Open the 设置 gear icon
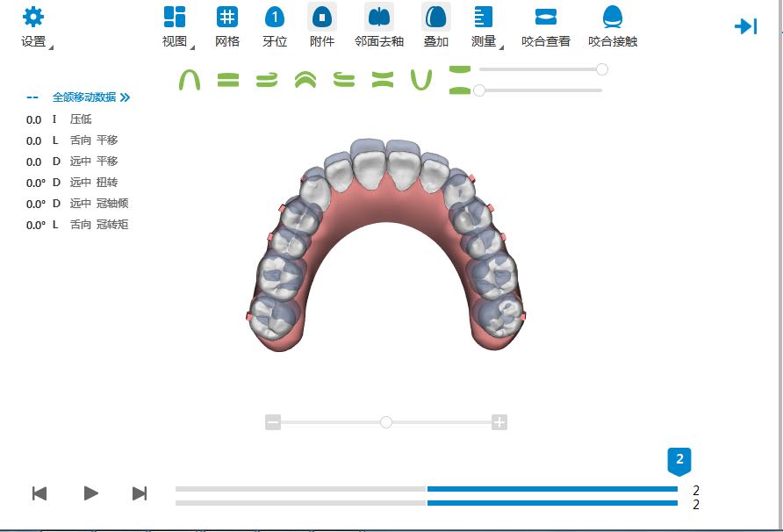 point(33,17)
